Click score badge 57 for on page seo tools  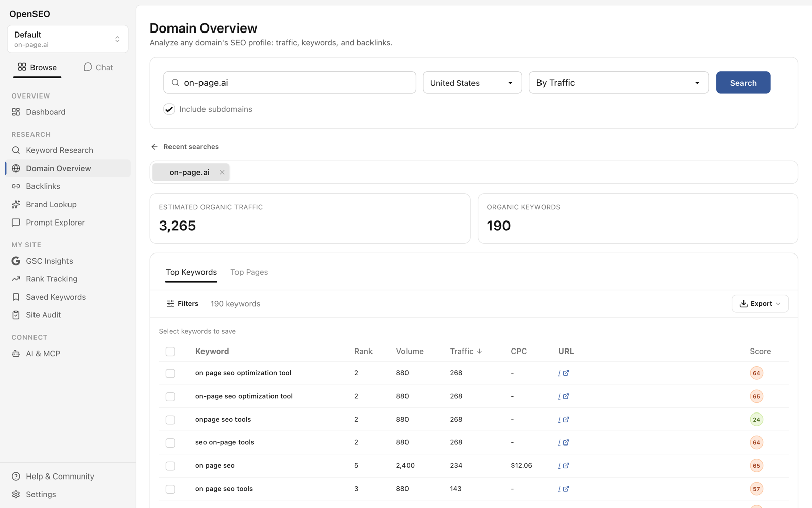(x=756, y=489)
